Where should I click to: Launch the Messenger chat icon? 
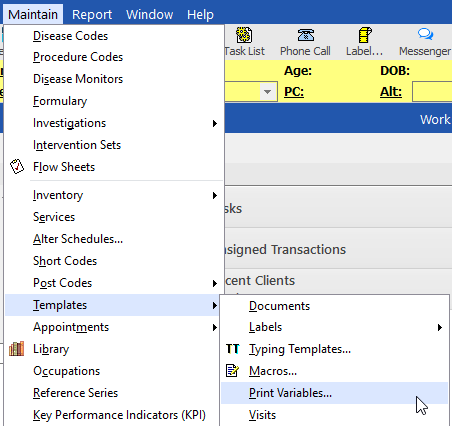coord(425,34)
